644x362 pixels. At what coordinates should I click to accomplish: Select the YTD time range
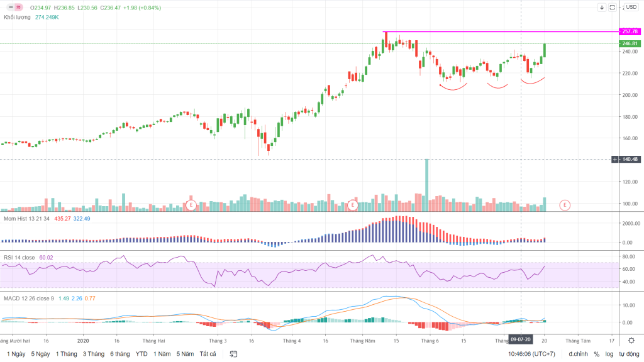click(142, 354)
